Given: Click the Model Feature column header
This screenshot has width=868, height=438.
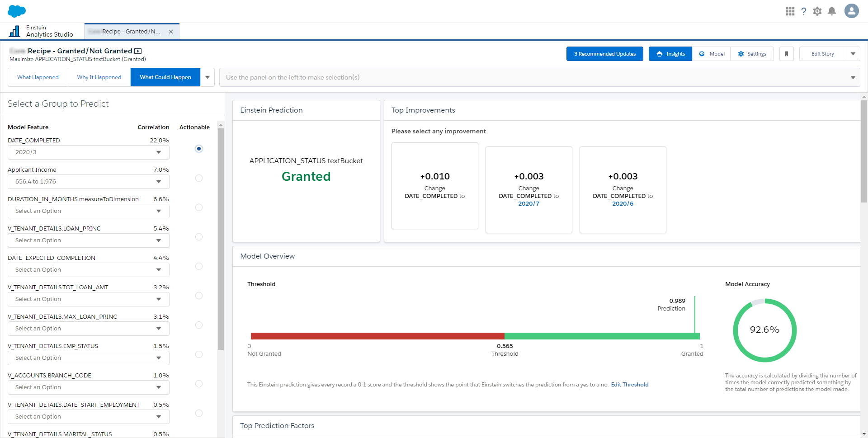Looking at the screenshot, I should click(28, 127).
